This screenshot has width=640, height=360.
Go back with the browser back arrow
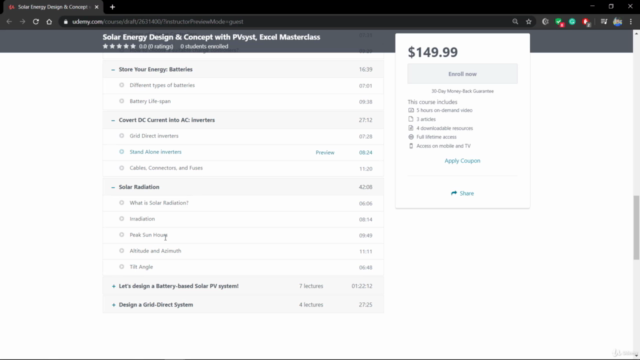(9, 22)
